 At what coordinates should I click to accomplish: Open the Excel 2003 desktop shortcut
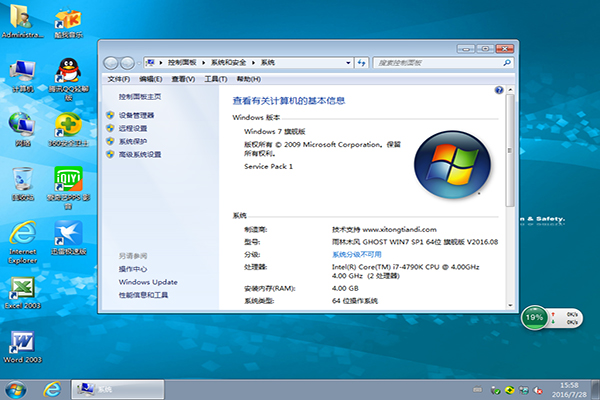[x=23, y=292]
